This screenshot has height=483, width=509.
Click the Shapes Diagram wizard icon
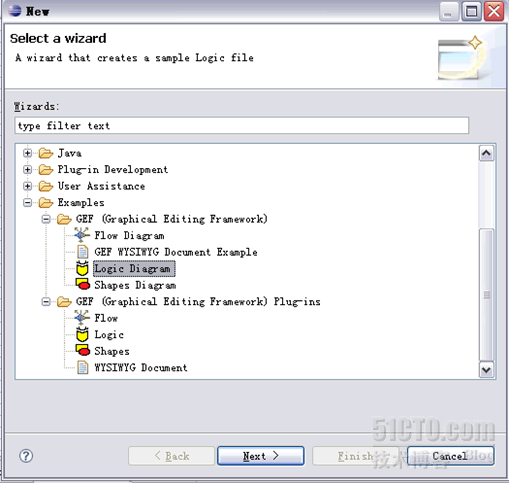point(83,284)
